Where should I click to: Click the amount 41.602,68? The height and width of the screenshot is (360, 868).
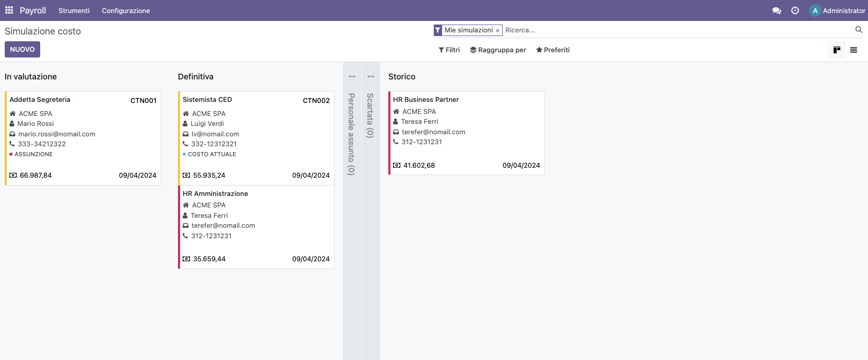tap(419, 166)
